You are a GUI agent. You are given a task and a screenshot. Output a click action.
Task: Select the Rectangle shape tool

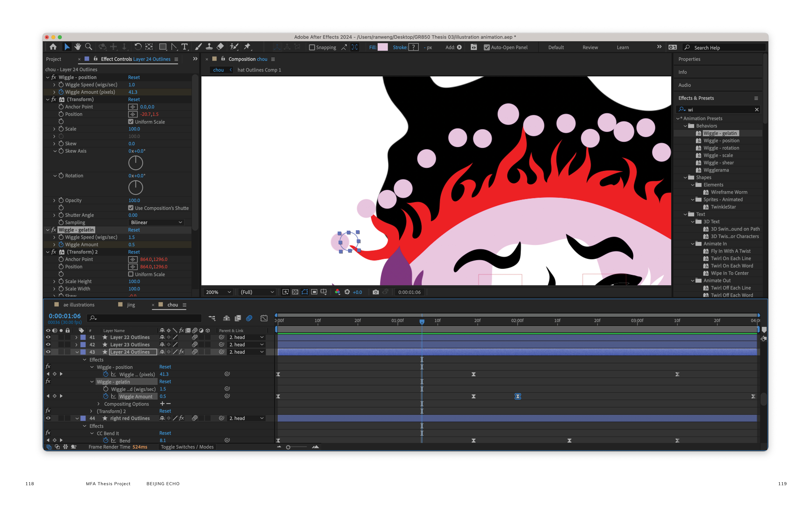click(163, 47)
